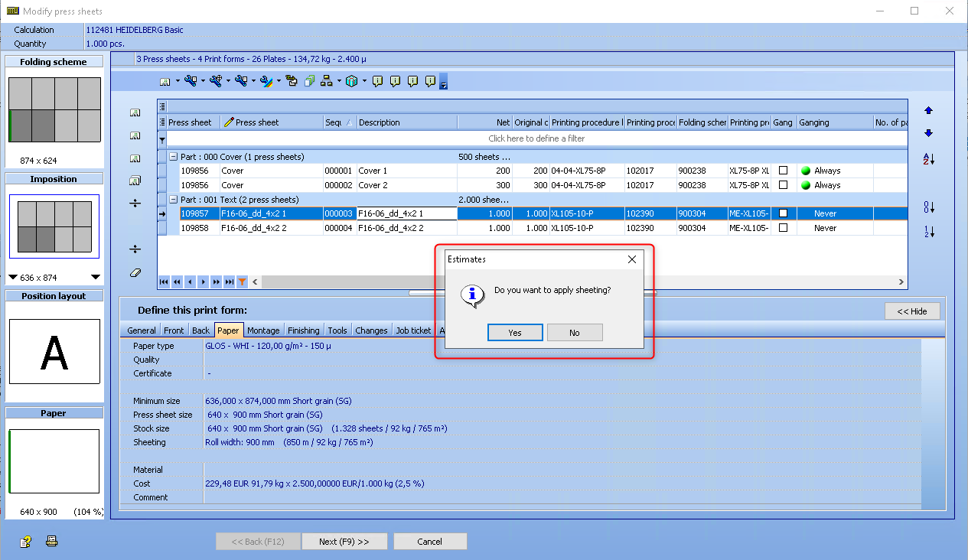Viewport: 968px width, 560px height.
Task: Click the eraser icon beside the grid
Action: [x=135, y=272]
